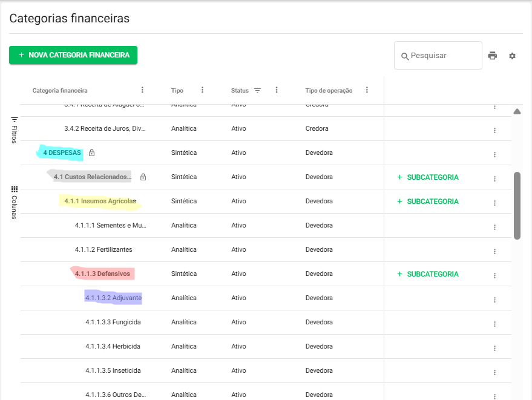Select the 4.1 Custos Relacionados category
This screenshot has width=532, height=400.
[x=92, y=177]
